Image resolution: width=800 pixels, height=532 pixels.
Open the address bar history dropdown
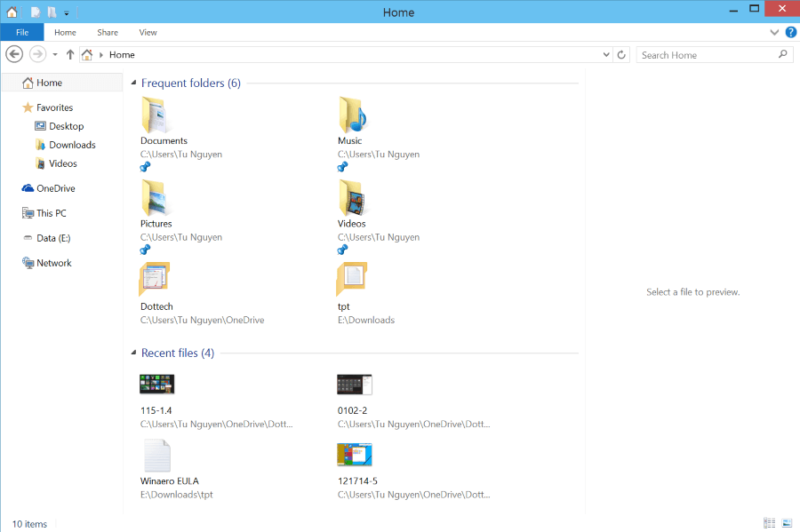(606, 54)
